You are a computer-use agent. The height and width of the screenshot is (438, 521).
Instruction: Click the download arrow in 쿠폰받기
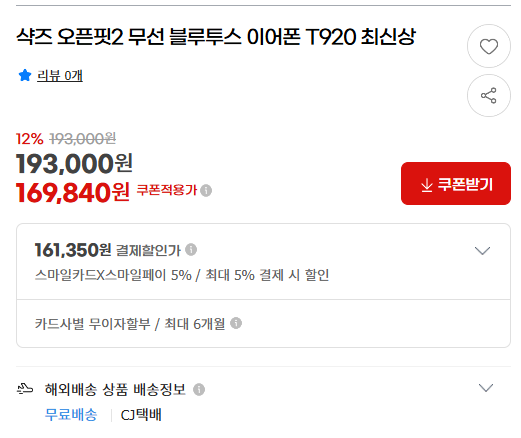coord(427,185)
